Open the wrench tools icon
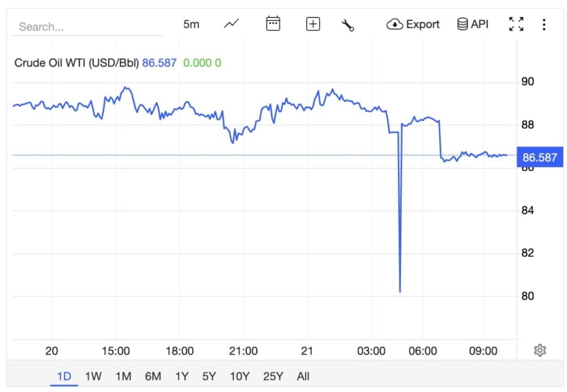The height and width of the screenshot is (392, 567). tap(348, 24)
